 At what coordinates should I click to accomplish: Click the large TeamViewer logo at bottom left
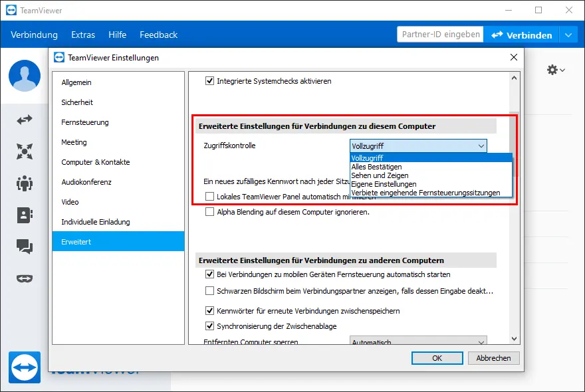[x=25, y=367]
